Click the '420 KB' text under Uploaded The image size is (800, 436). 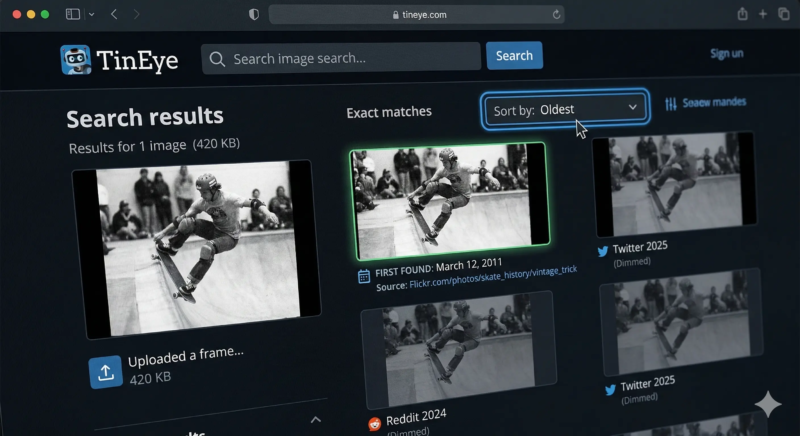pos(150,378)
